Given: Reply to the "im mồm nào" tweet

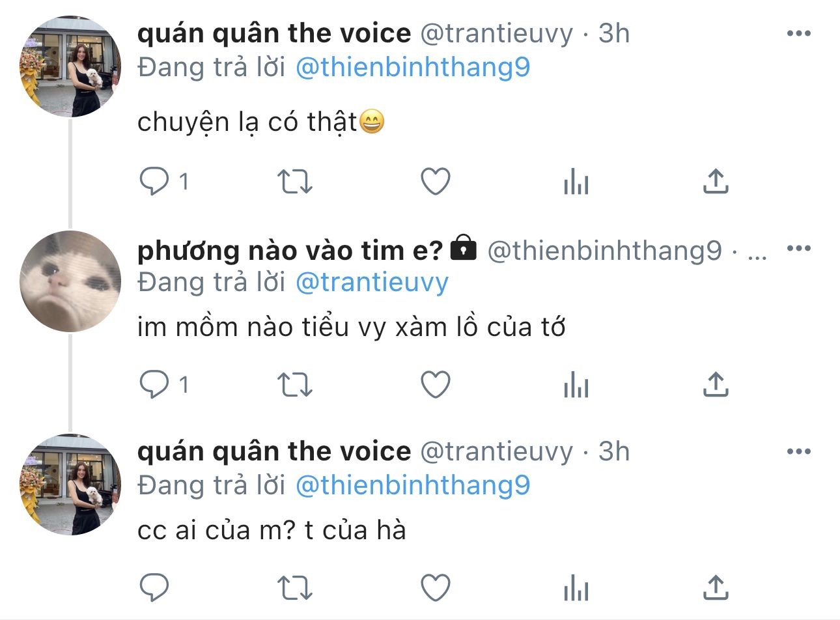Looking at the screenshot, I should pyautogui.click(x=155, y=385).
